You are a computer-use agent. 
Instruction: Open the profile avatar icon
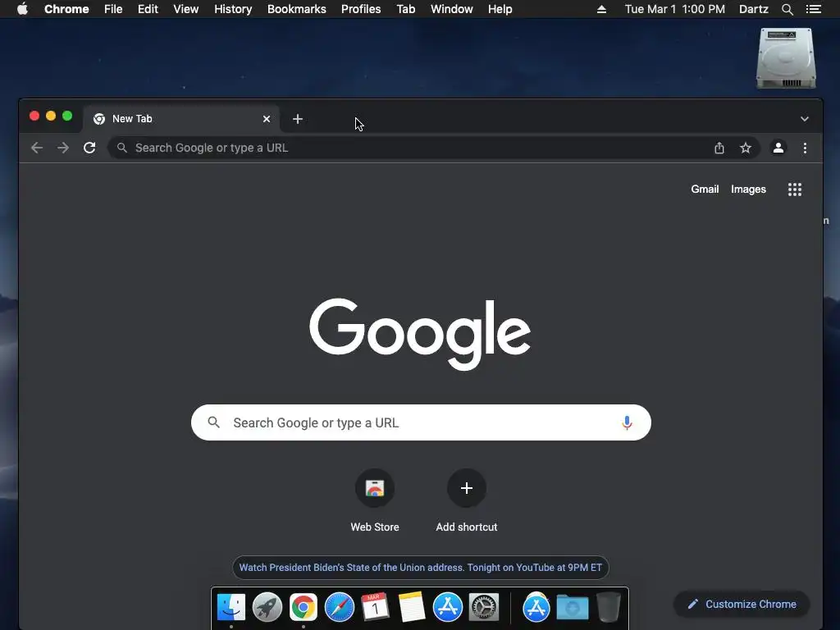(x=778, y=148)
